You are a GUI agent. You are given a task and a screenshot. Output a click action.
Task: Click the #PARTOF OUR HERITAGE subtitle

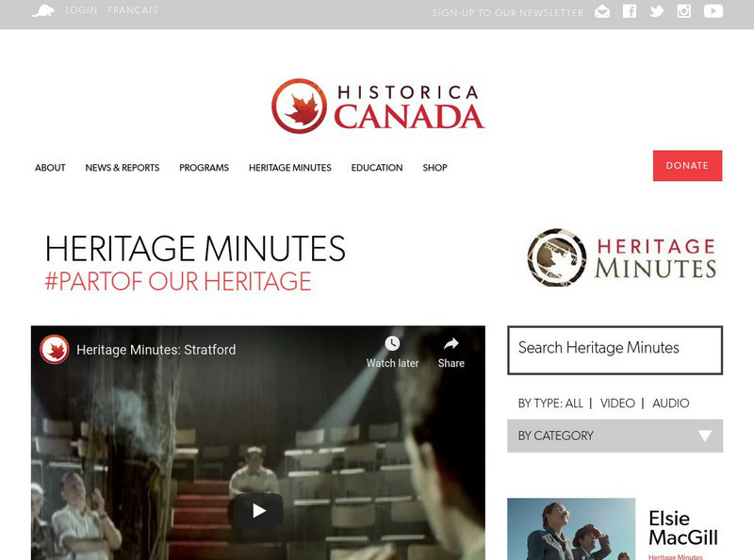pyautogui.click(x=178, y=282)
